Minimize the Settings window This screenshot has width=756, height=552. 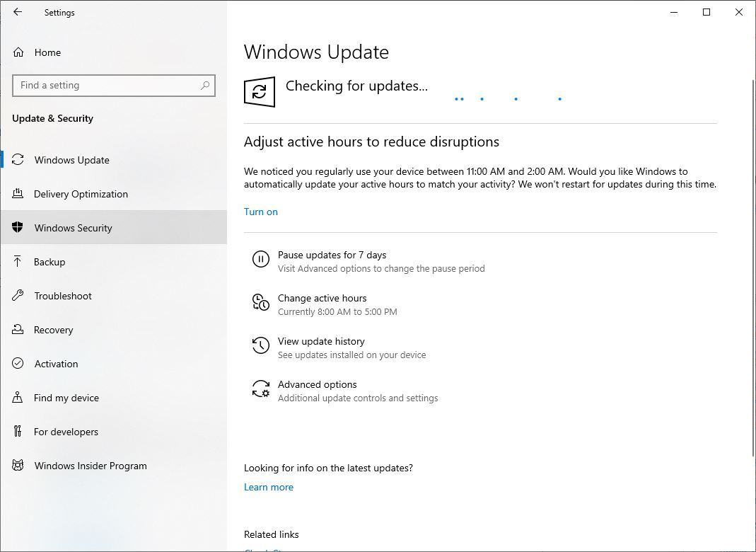[x=674, y=12]
